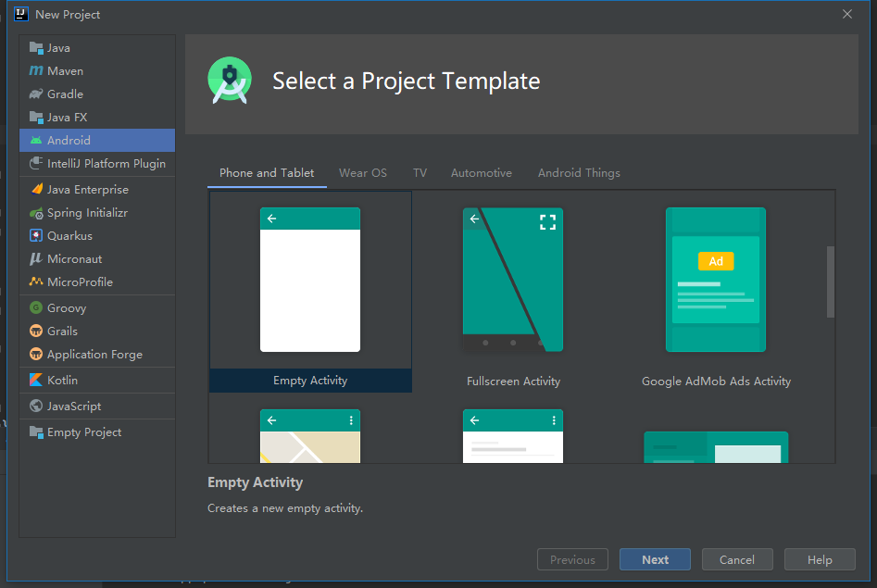Cancel the New Project dialog
This screenshot has height=588, width=877.
(737, 559)
